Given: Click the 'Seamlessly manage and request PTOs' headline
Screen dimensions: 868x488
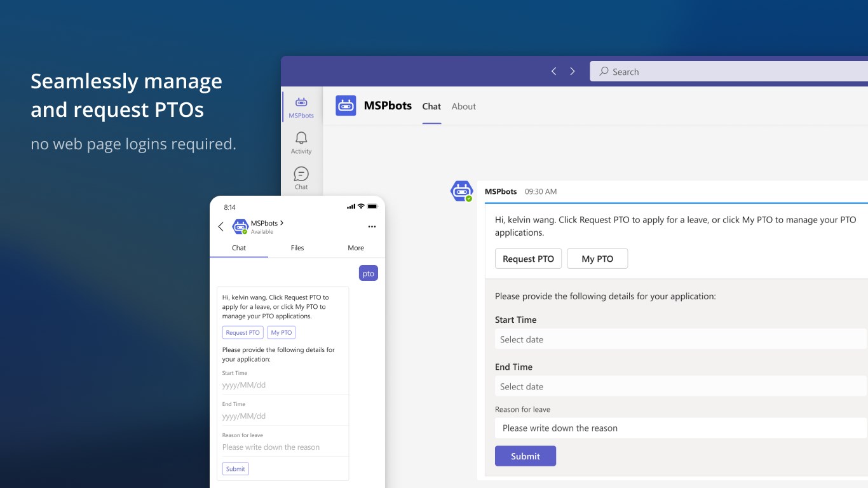Looking at the screenshot, I should pyautogui.click(x=126, y=95).
